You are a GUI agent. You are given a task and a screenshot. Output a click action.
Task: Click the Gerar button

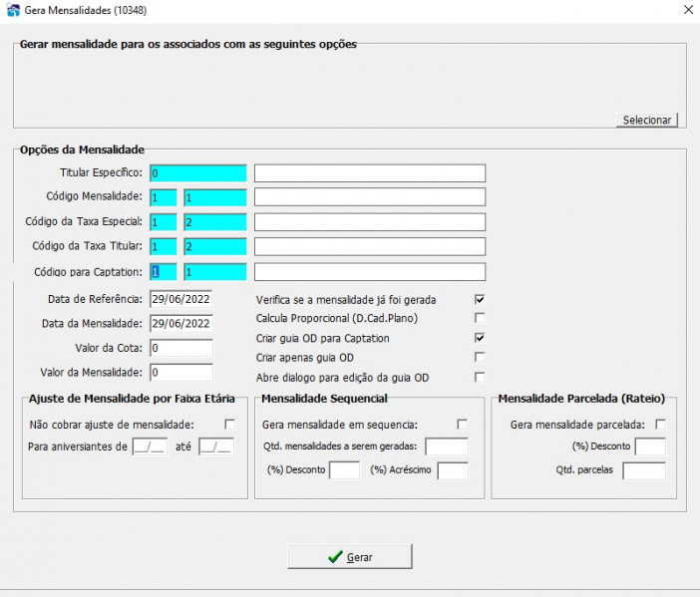pos(350,556)
